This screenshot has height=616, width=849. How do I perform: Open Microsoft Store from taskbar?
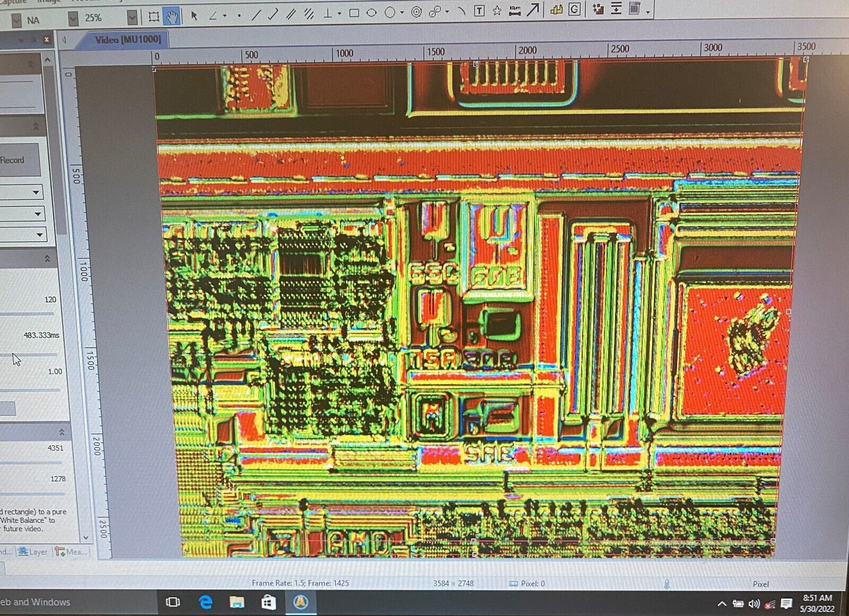[269, 602]
